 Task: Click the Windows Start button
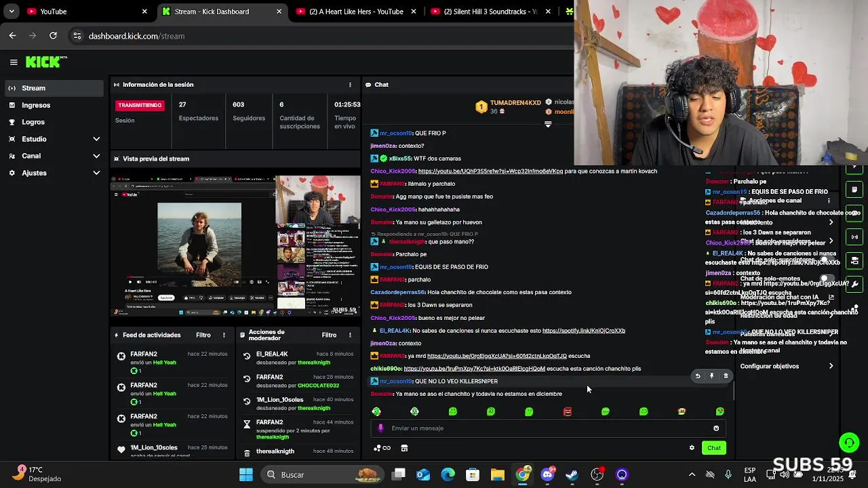coord(246,474)
